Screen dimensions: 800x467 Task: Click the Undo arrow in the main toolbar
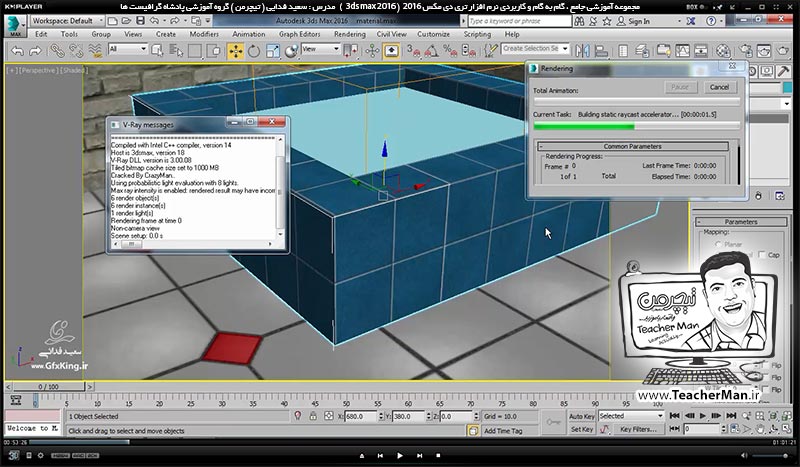17,51
